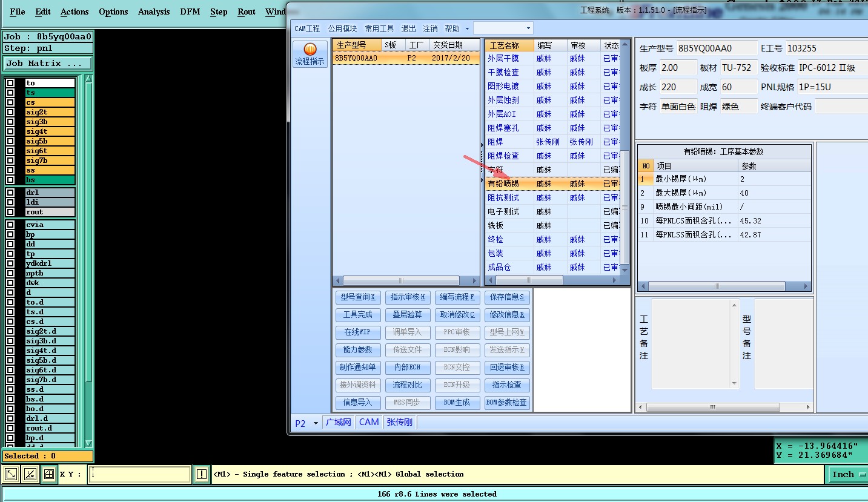Click layer list scroll-up arrow
Image resolution: width=868 pixels, height=502 pixels.
89,79
